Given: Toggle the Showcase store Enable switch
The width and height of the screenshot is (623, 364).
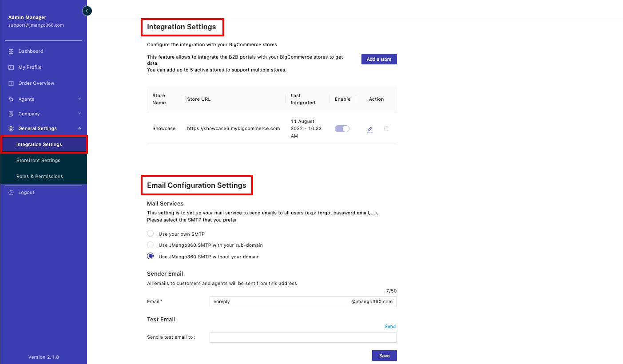Looking at the screenshot, I should tap(342, 129).
